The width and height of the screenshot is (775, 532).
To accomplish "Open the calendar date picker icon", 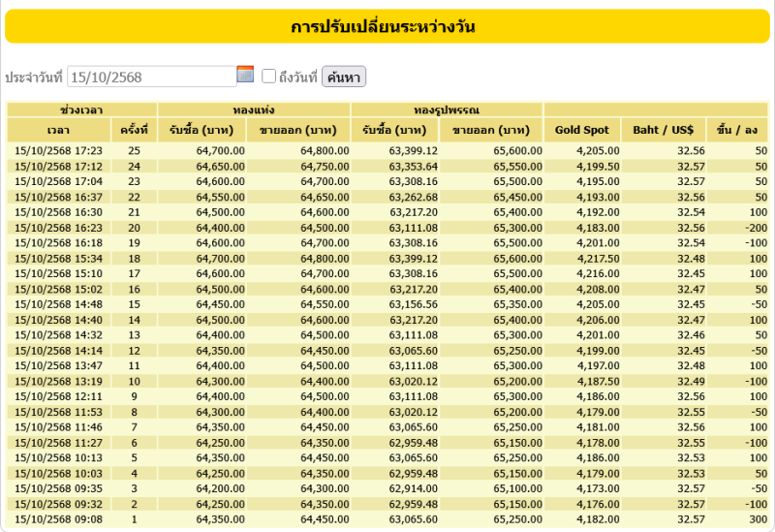I will [245, 75].
